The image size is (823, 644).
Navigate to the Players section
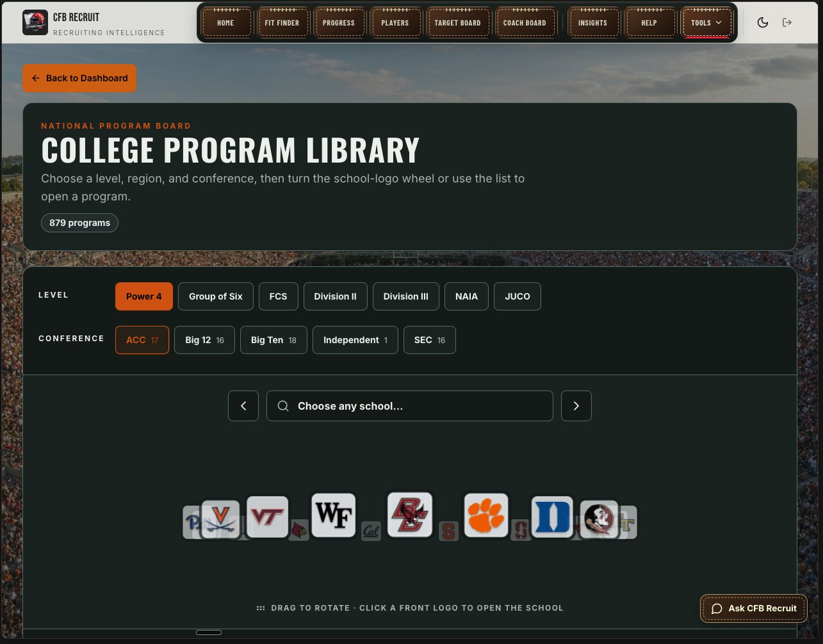pos(395,23)
